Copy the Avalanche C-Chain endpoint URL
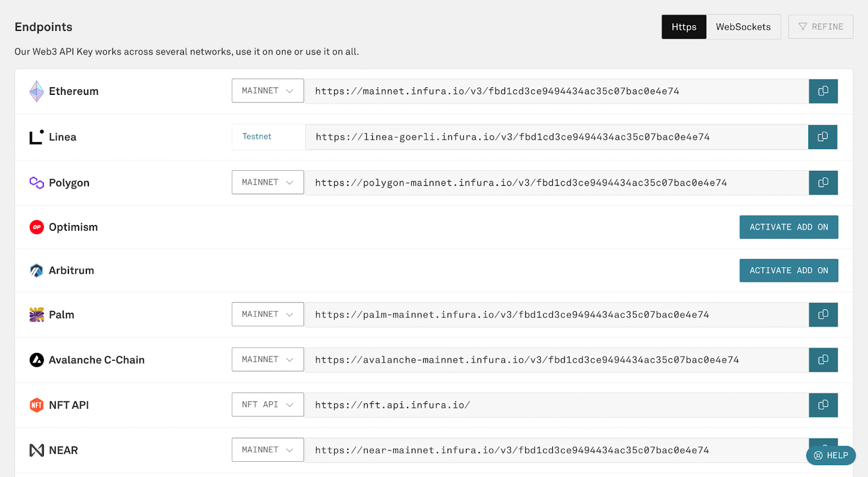The image size is (868, 477). [823, 360]
